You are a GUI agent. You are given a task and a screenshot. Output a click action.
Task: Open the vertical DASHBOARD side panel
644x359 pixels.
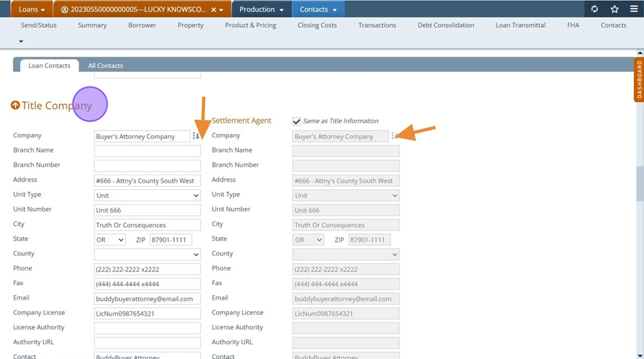point(639,80)
